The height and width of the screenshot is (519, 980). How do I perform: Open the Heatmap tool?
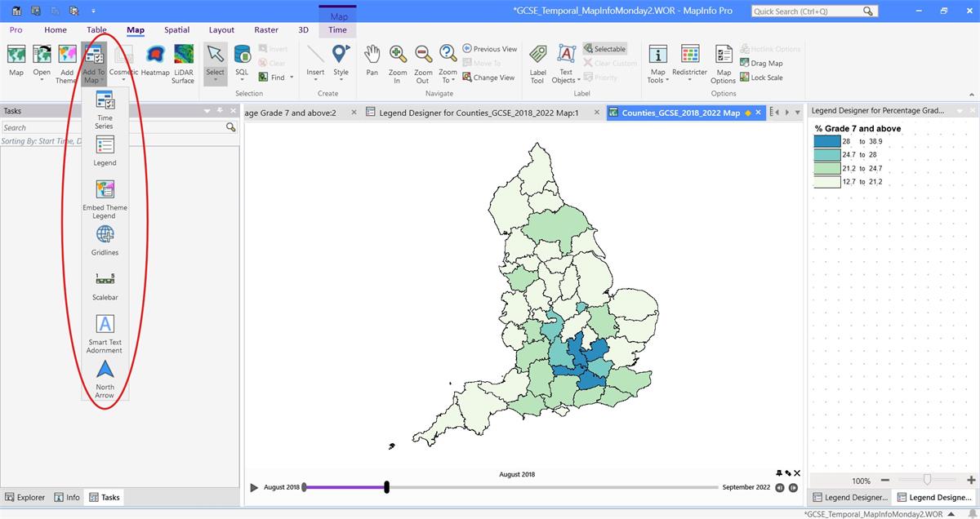point(155,63)
